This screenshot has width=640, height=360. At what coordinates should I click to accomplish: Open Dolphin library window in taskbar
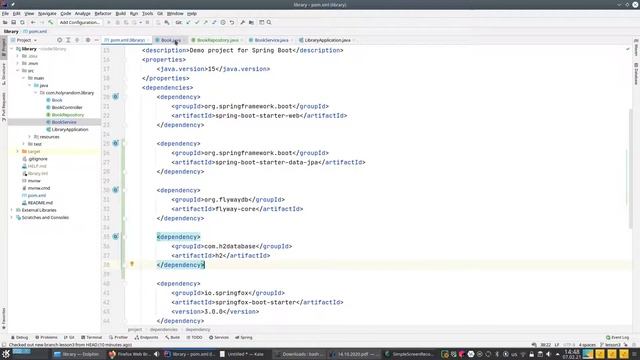click(x=76, y=354)
